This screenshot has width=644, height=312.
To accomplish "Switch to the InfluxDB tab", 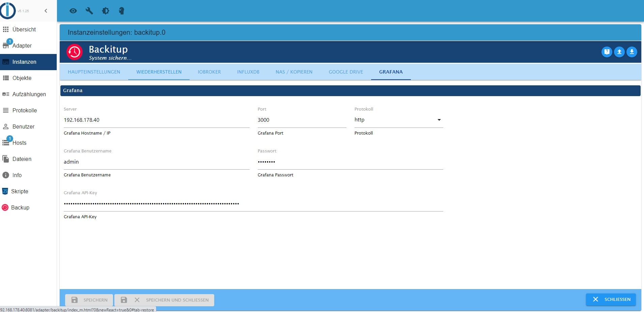I will [x=248, y=72].
